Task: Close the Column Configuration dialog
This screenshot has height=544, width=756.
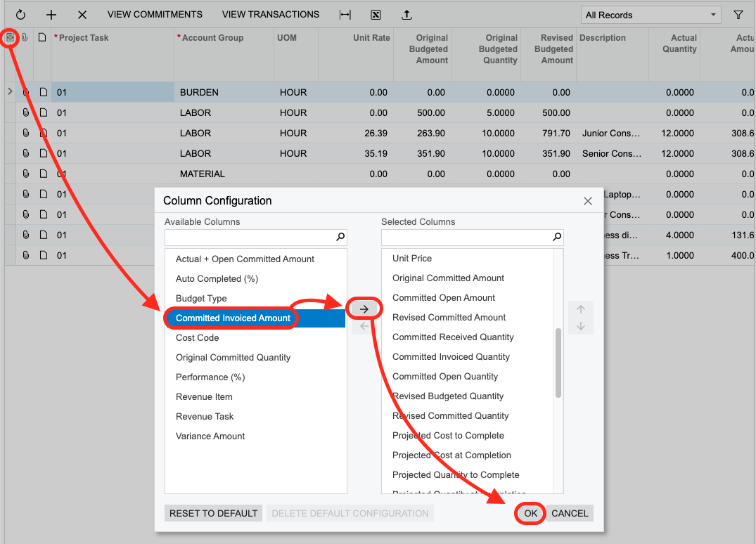Action: 588,201
